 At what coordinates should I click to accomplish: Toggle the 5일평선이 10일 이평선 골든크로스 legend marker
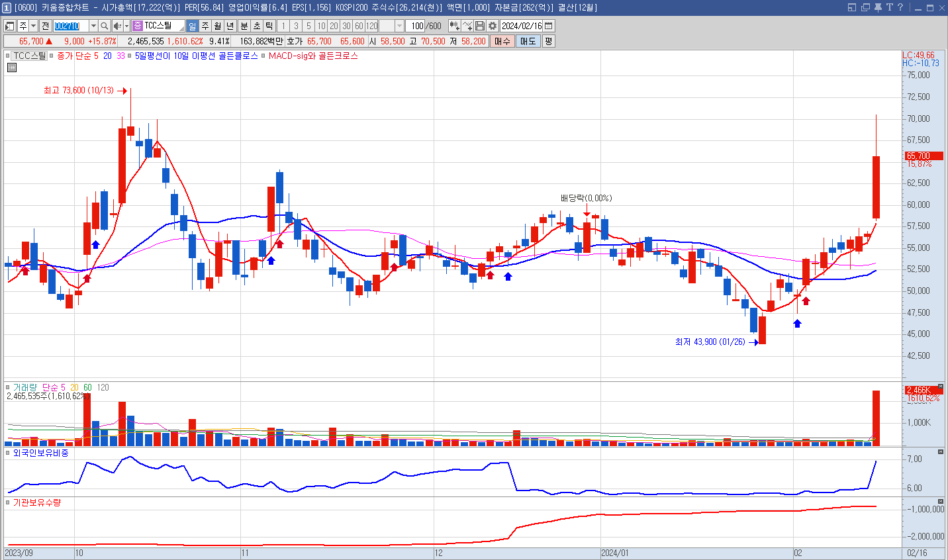click(x=130, y=56)
